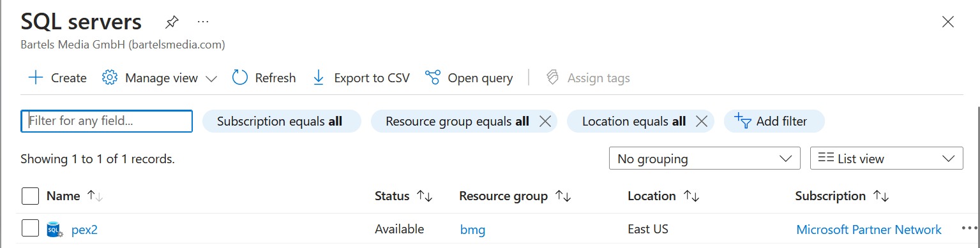Viewport: 980px width, 248px height.
Task: Click the Available status text
Action: click(x=399, y=229)
